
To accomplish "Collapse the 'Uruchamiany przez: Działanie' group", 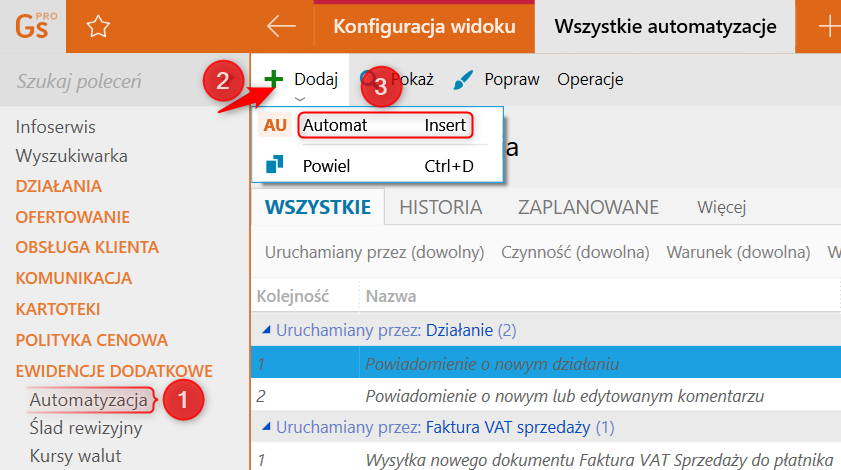I will point(266,330).
